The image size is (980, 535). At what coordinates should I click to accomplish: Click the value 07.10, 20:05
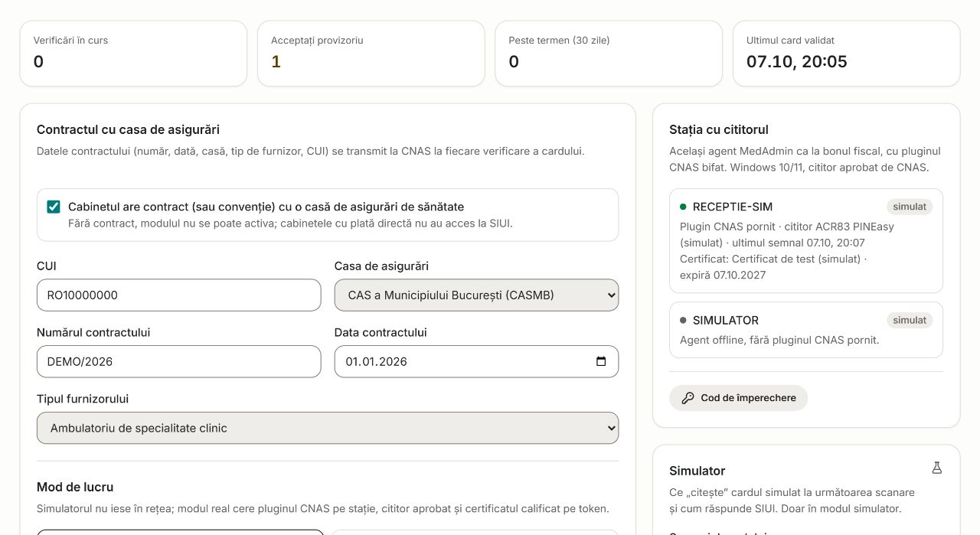[797, 62]
